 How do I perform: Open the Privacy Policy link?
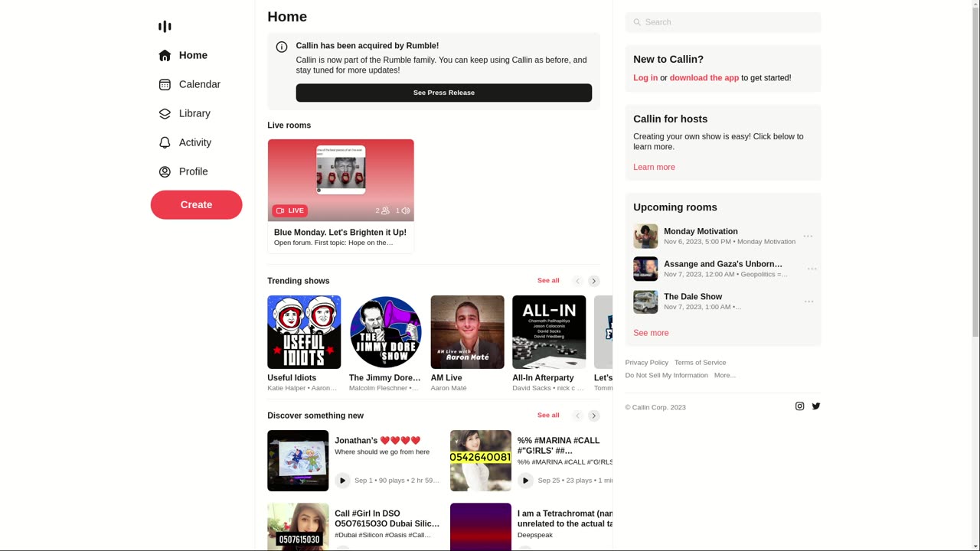click(646, 363)
